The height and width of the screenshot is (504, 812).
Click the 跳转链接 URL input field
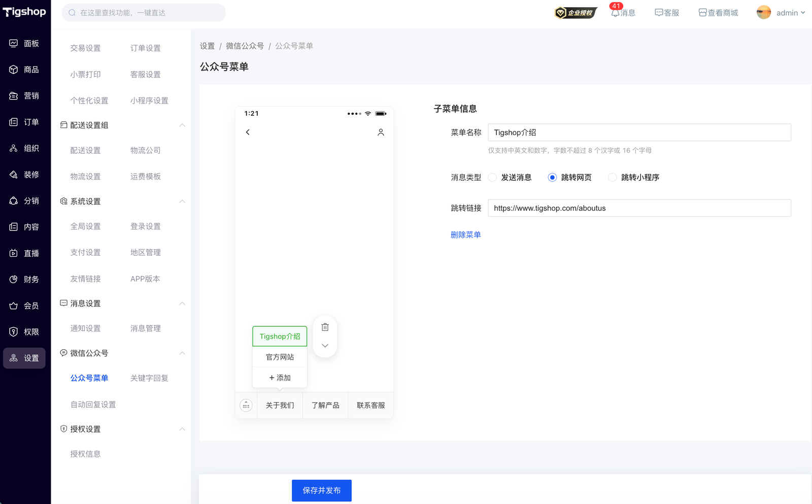[x=639, y=208]
